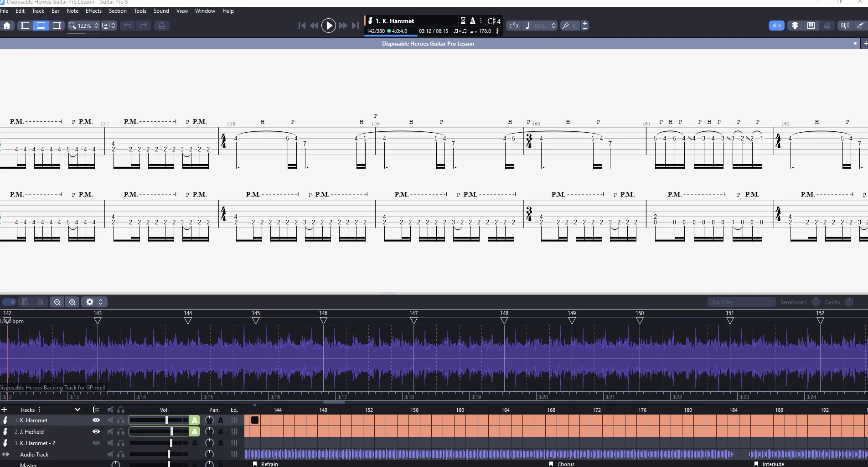The height and width of the screenshot is (467, 868).
Task: Click the Print icon
Action: pyautogui.click(x=161, y=26)
